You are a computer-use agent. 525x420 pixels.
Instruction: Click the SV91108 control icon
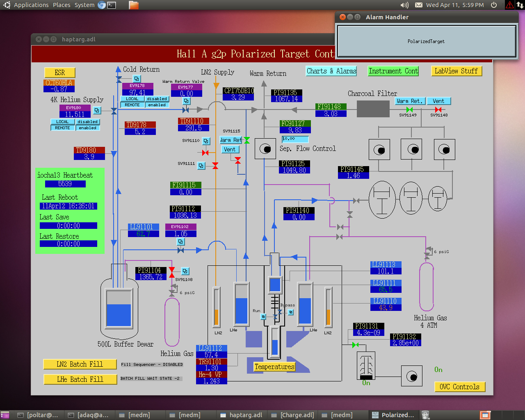(185, 271)
